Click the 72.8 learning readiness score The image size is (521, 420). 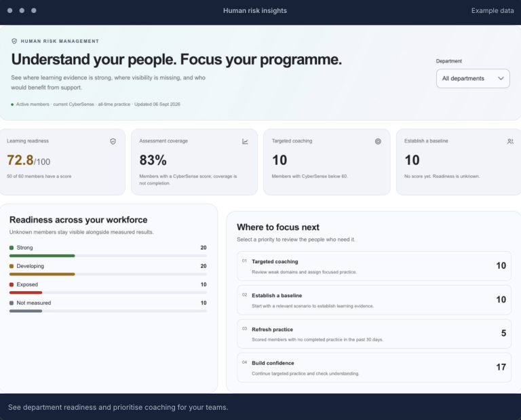(20, 160)
